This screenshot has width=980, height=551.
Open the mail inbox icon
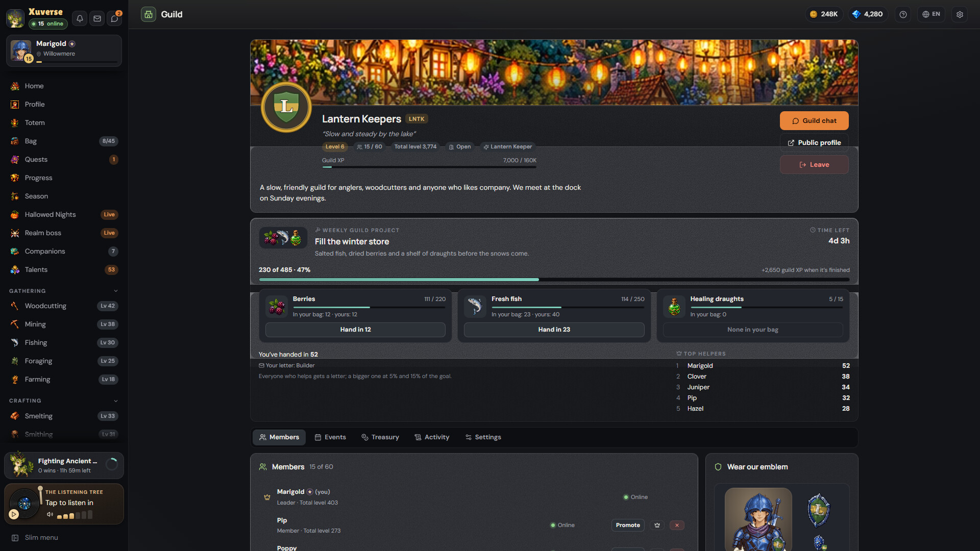[97, 18]
